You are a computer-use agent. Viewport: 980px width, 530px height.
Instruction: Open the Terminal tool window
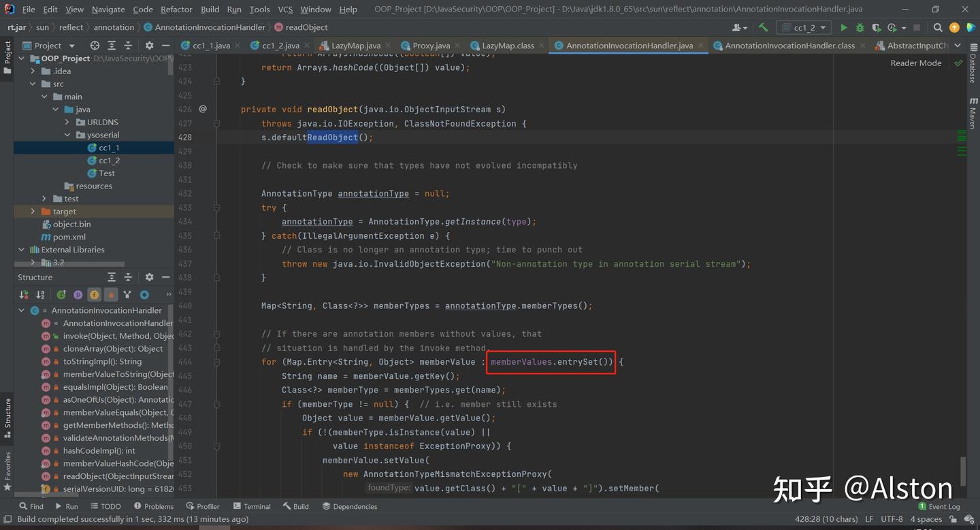pyautogui.click(x=252, y=506)
